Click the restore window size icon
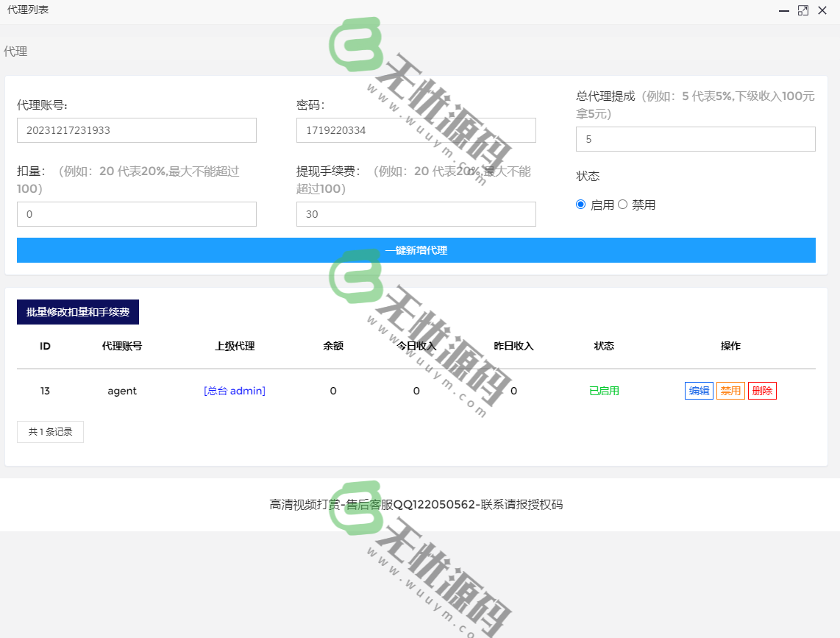The image size is (840, 638). tap(802, 10)
